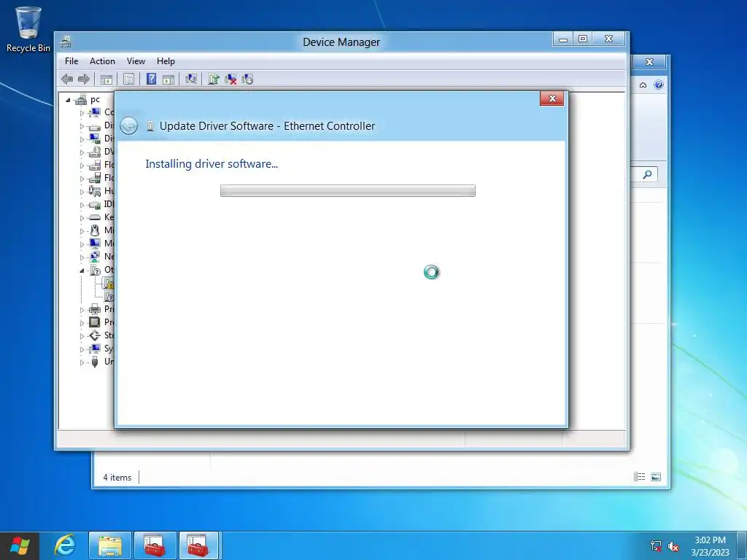Open the Windows Start button
The image size is (747, 560).
(20, 545)
